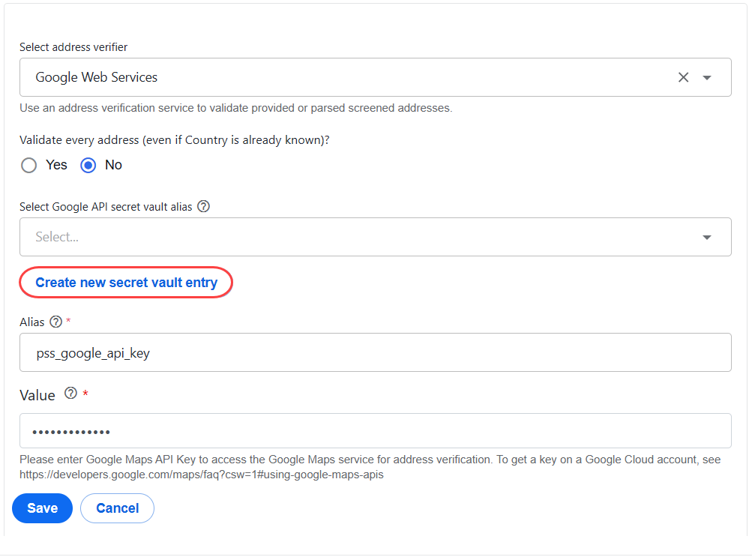This screenshot has height=560, width=752.
Task: Select Yes to validate every address
Action: point(28,166)
